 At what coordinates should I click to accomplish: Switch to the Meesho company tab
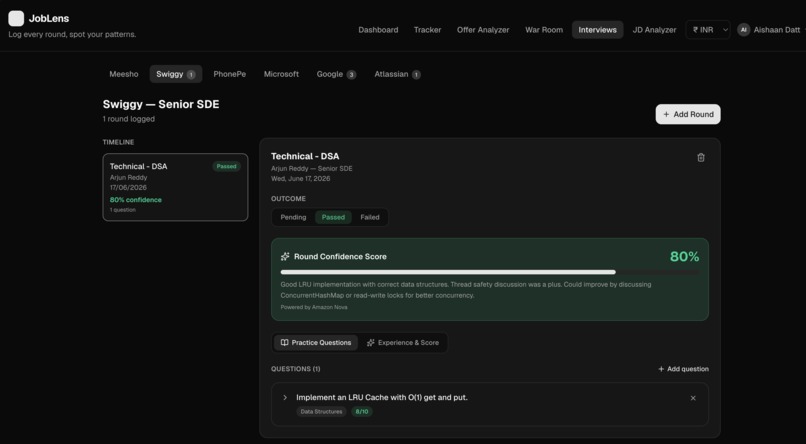coord(124,74)
